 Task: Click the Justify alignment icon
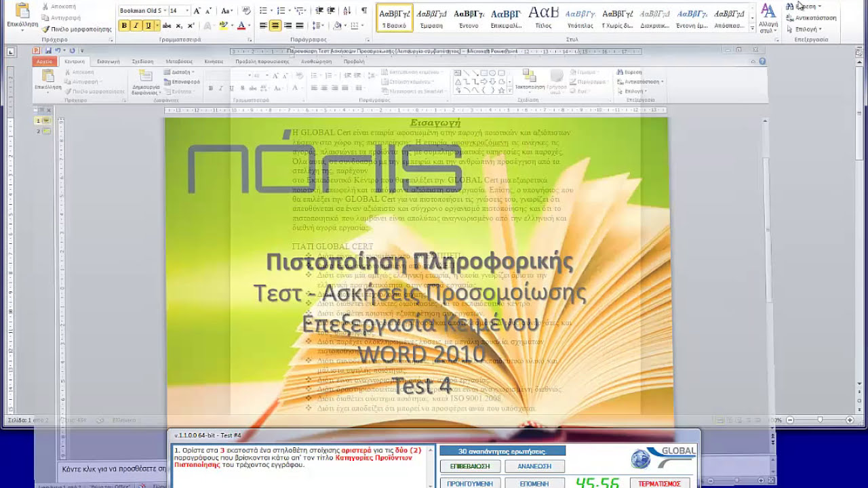tap(299, 26)
